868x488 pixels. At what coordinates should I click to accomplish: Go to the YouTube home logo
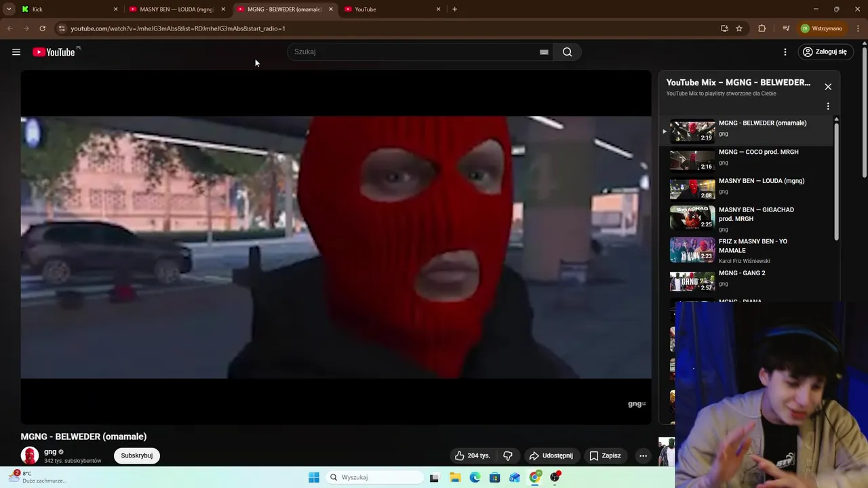click(54, 52)
